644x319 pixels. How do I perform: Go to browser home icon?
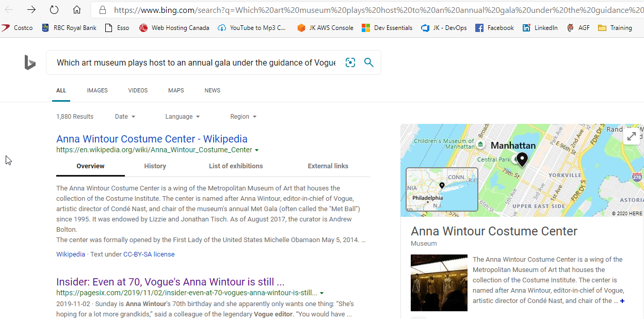click(x=76, y=10)
